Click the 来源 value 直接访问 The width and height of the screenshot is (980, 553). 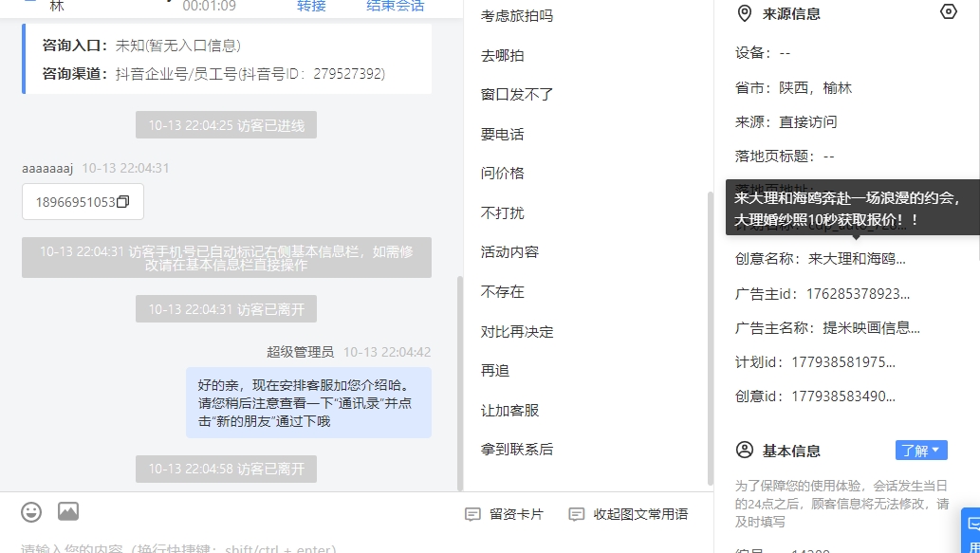pyautogui.click(x=807, y=122)
